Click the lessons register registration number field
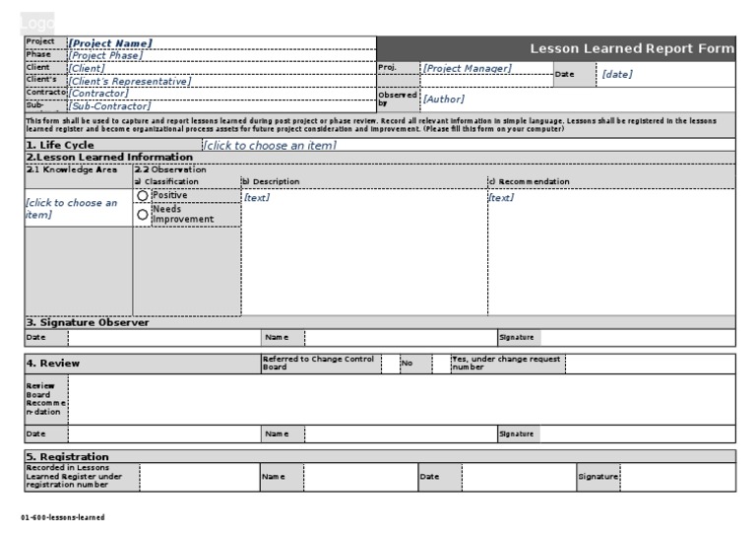756x535 pixels. click(x=200, y=477)
